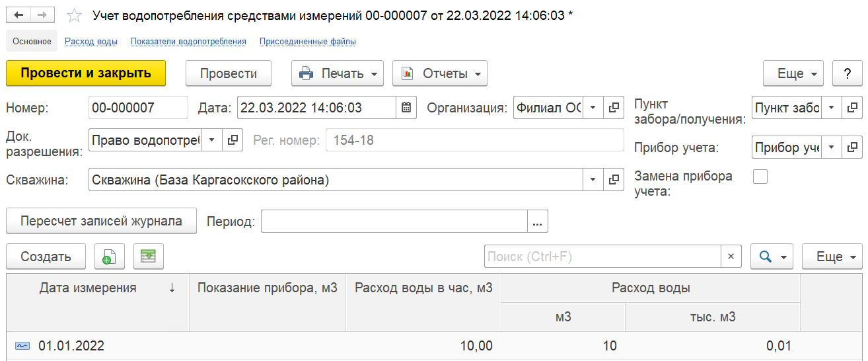Click the fill-table icon in table toolbar
This screenshot has width=868, height=361.
pyautogui.click(x=149, y=257)
